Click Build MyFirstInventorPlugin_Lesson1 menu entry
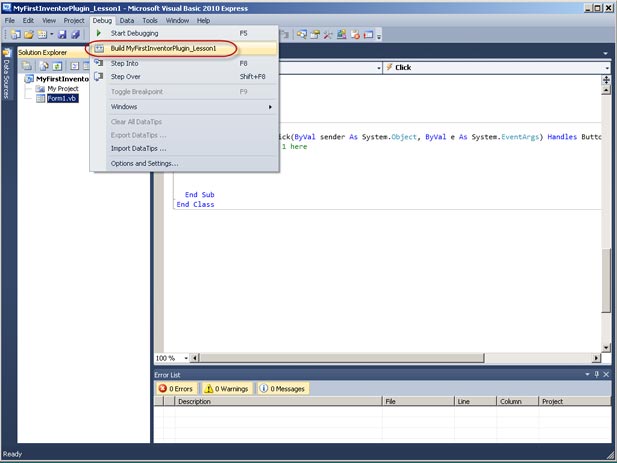This screenshot has height=463, width=617. (163, 48)
